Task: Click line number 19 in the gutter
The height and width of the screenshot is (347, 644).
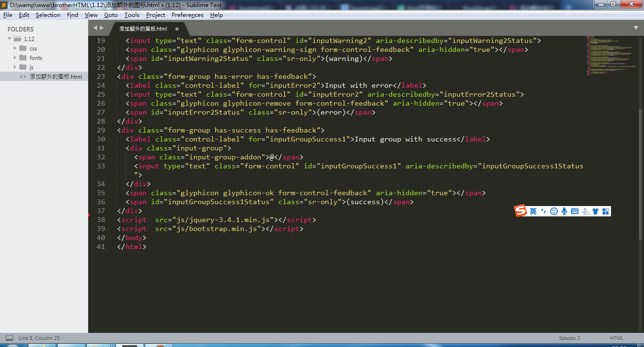Action: [100, 41]
